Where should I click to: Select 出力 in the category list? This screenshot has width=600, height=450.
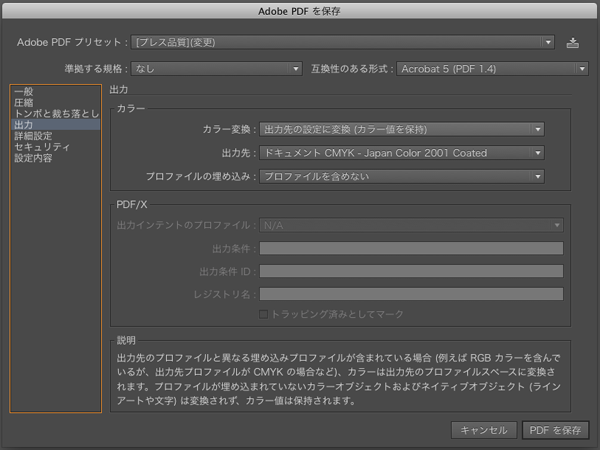click(x=56, y=125)
